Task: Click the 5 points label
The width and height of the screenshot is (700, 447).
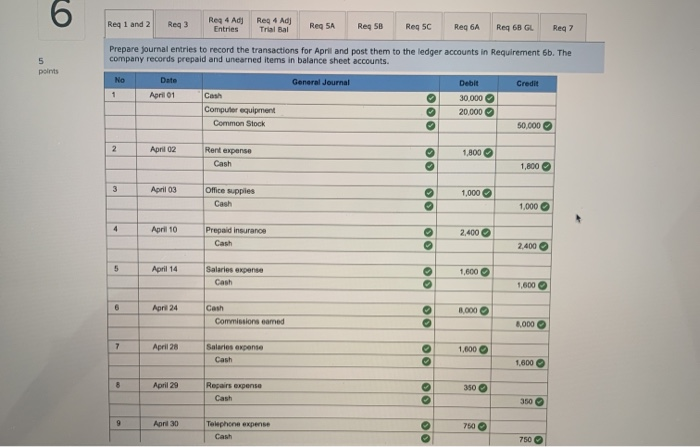Action: pos(48,66)
